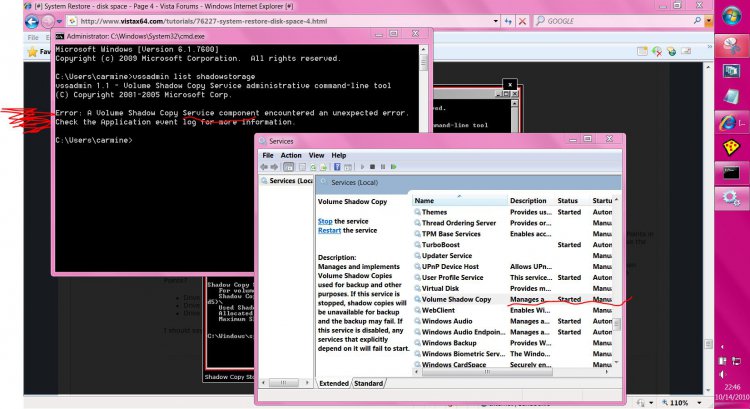The width and height of the screenshot is (750, 409).
Task: Select the Themes service row
Action: coord(512,212)
